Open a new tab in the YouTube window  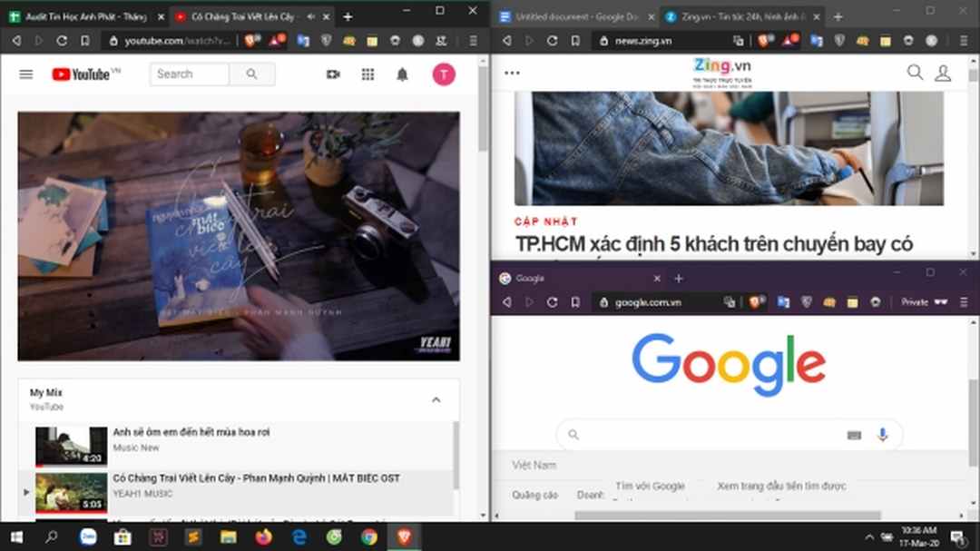[348, 17]
